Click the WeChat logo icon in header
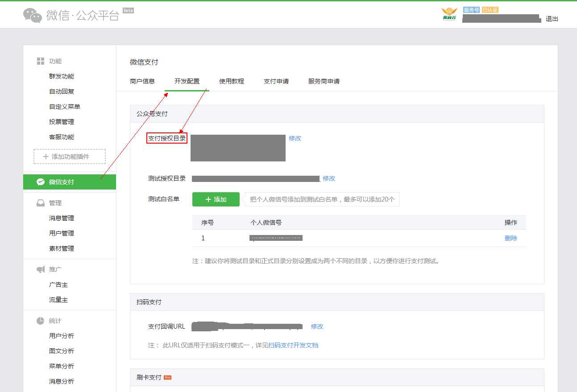577x392 pixels. 33,15
